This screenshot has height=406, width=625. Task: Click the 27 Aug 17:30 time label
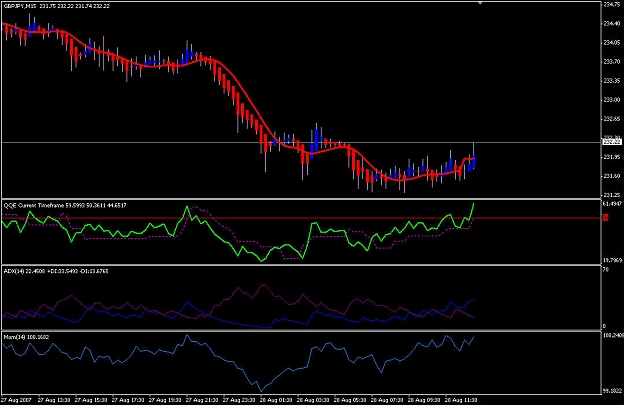(128, 400)
